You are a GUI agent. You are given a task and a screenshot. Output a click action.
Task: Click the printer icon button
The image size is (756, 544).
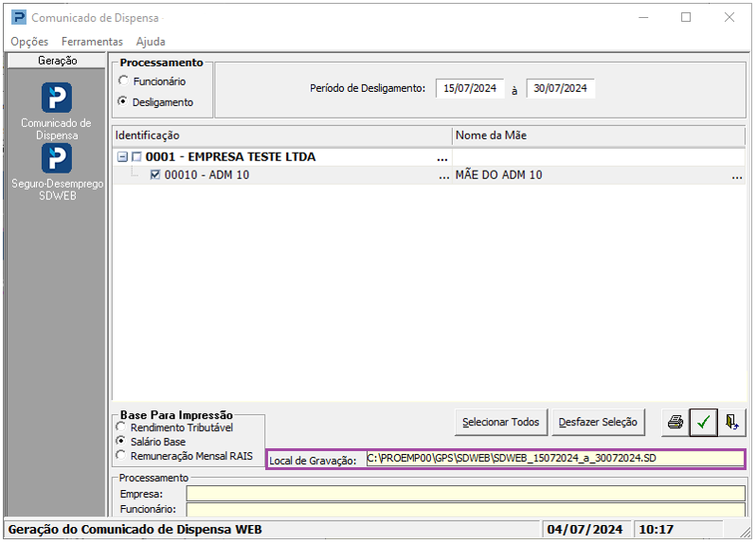[x=675, y=423]
